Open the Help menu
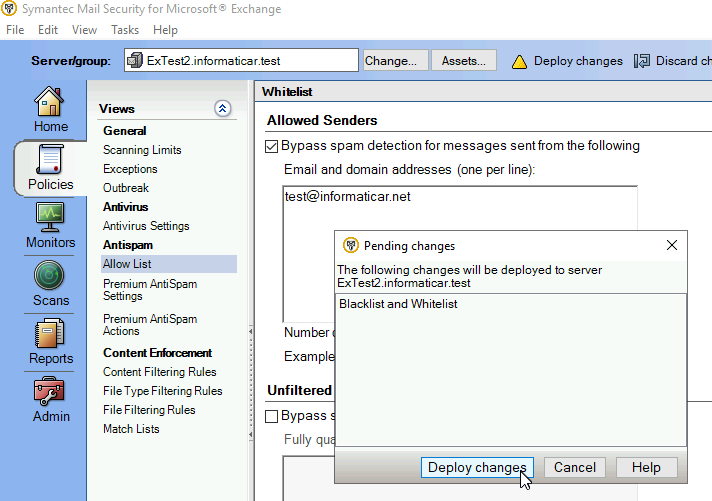Viewport: 712px width, 501px height. click(x=165, y=30)
